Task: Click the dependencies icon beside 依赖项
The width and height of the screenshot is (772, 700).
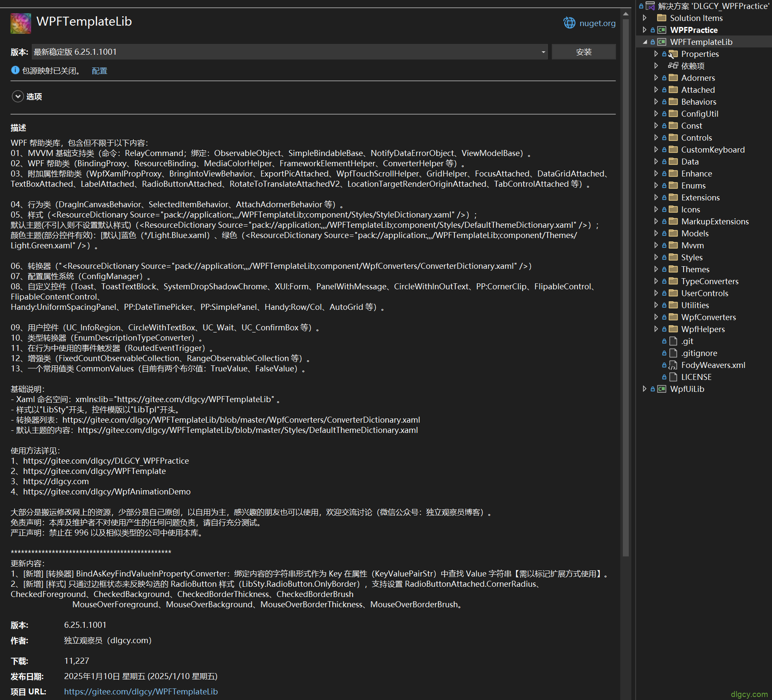Action: pos(673,66)
